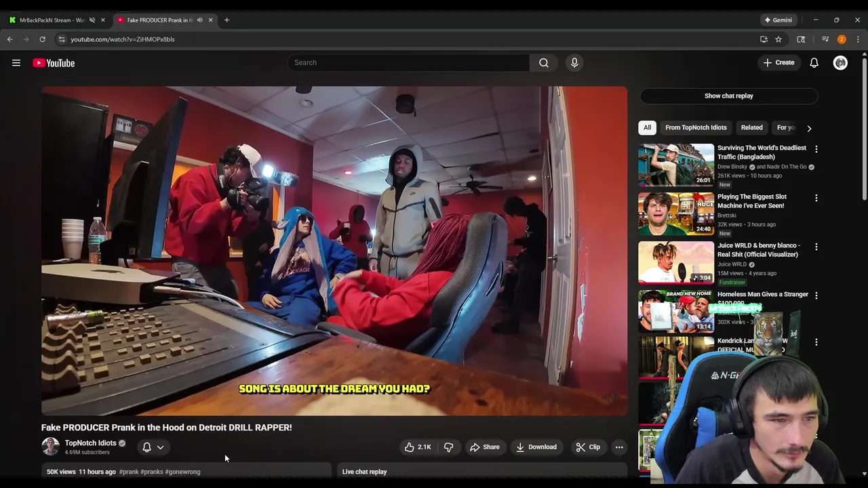Open Gemini in Chrome
Viewport: 868px width, 488px height.
778,20
